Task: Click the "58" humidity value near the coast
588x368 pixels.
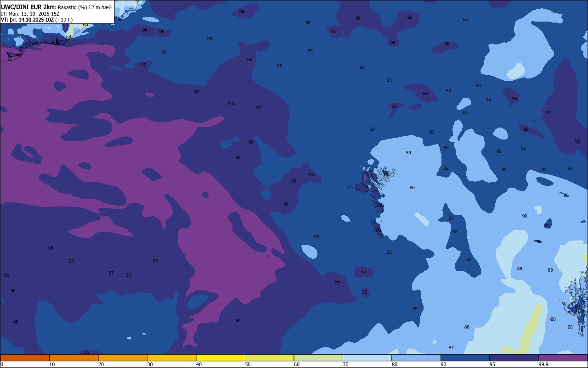Action: 68,36
